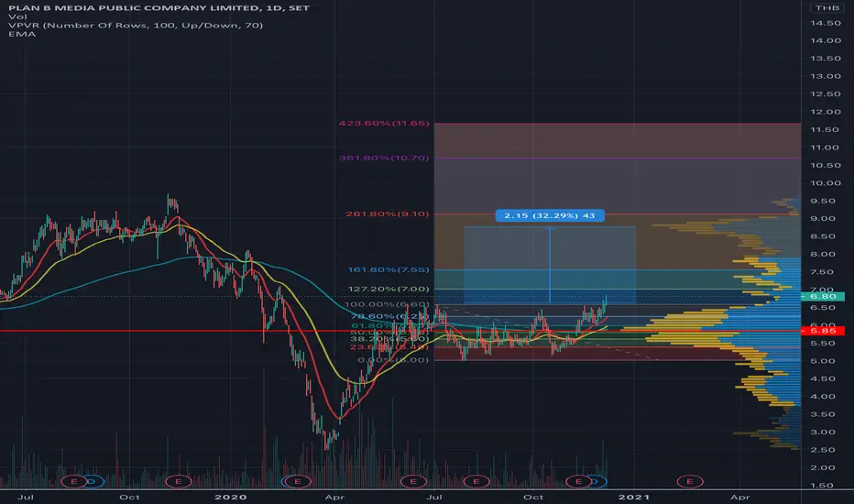The height and width of the screenshot is (504, 854).
Task: Click the 13.00 value on the price axis
Action: pyautogui.click(x=825, y=76)
